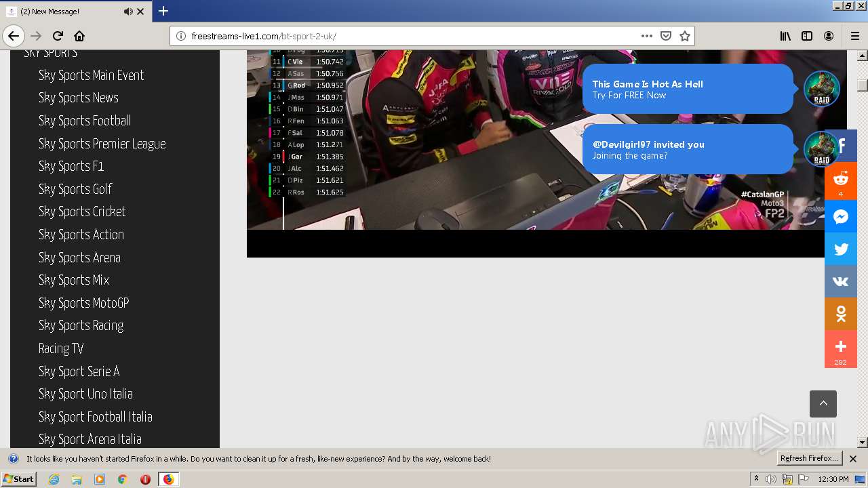Open File Explorer folder in taskbar
The width and height of the screenshot is (868, 488).
(x=77, y=479)
